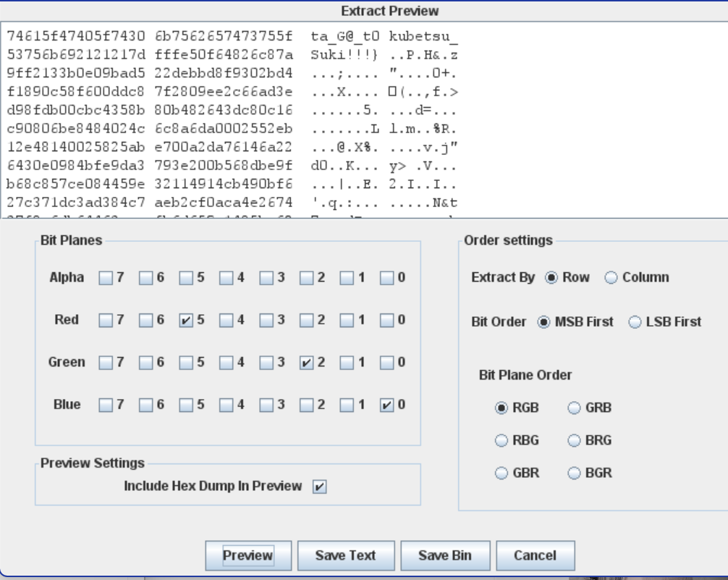The width and height of the screenshot is (728, 580).
Task: Enable Green bit plane 0
Action: click(x=387, y=363)
